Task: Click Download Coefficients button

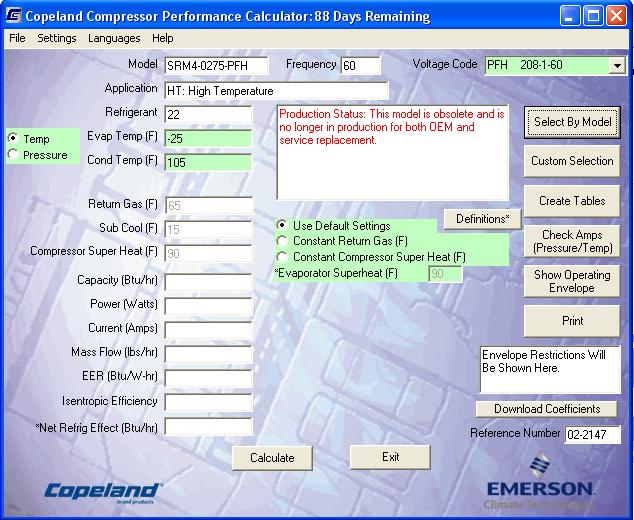Action: click(547, 409)
